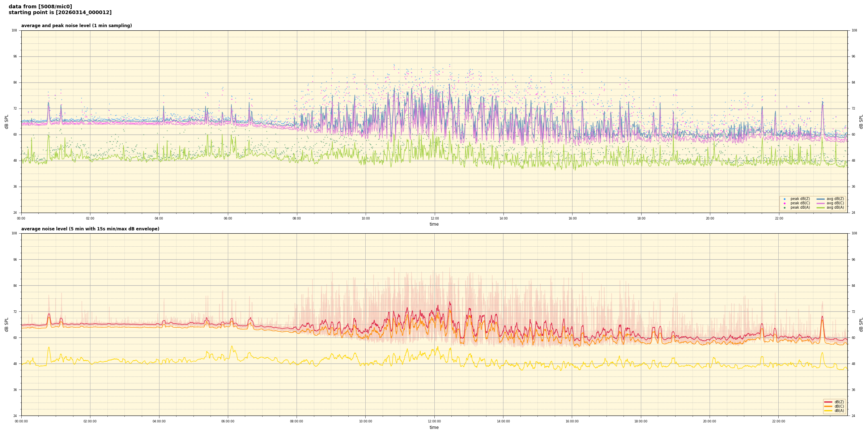Click the 22:00 tick label on top chart

point(779,218)
